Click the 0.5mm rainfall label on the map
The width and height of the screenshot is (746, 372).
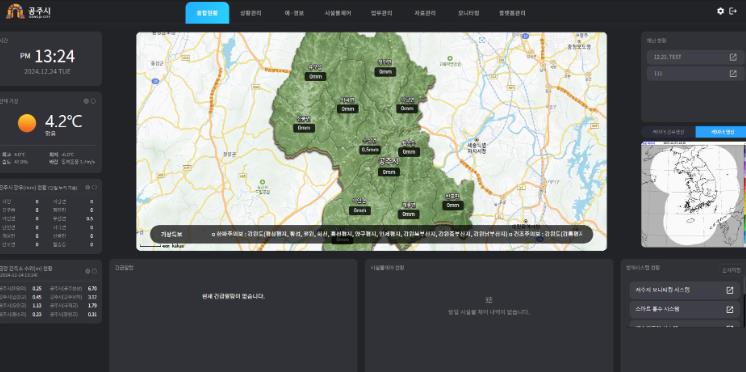(370, 150)
